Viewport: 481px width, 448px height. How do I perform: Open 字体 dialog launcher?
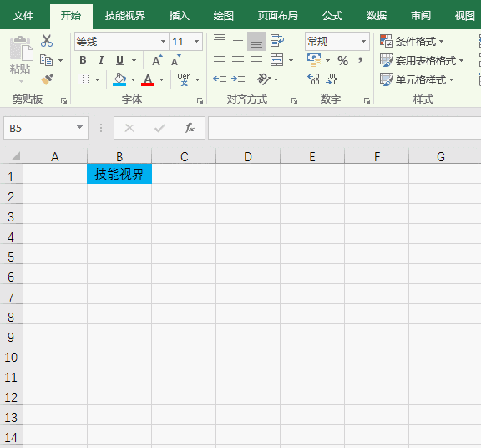[x=200, y=100]
